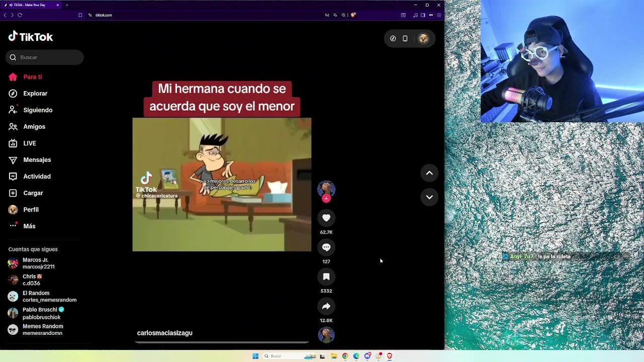Open File Explorer from the taskbar
The width and height of the screenshot is (644, 362).
pos(334,356)
